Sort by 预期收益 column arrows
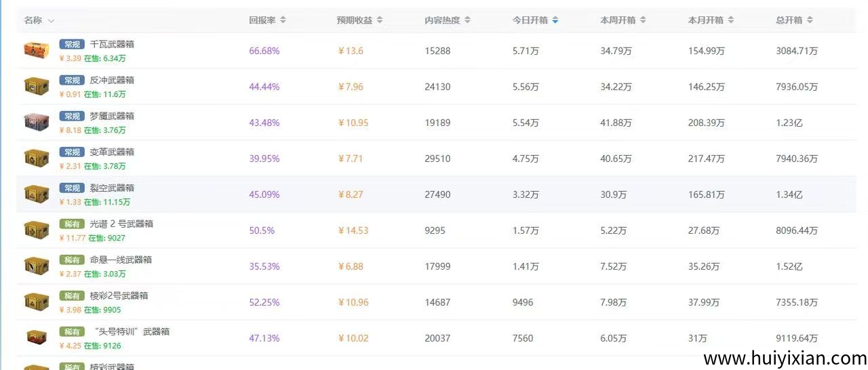The width and height of the screenshot is (868, 370). pos(379,20)
